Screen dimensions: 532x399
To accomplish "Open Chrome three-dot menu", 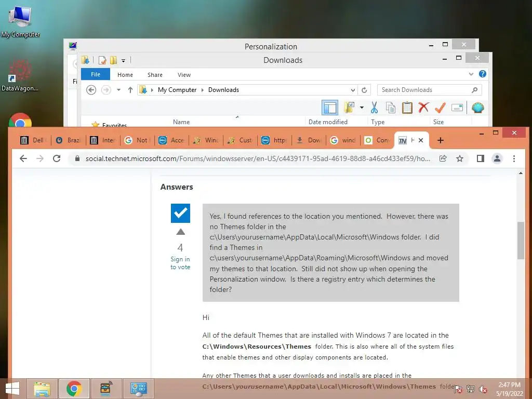I will [x=514, y=158].
